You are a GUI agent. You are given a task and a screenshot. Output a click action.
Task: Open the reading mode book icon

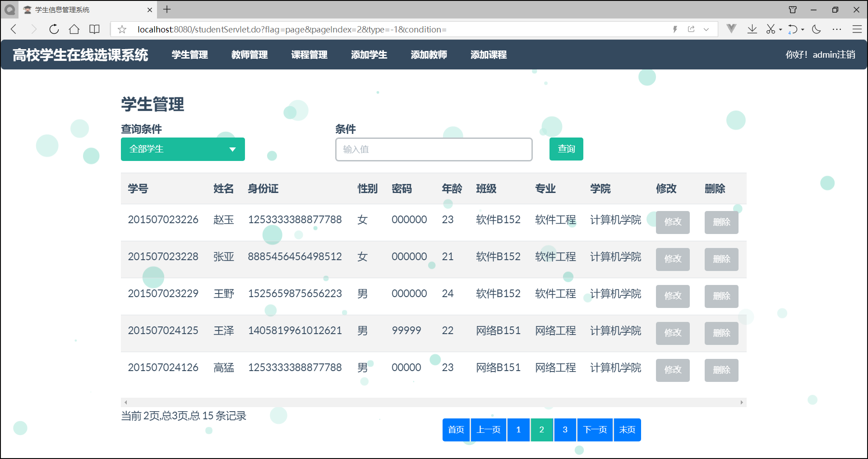pyautogui.click(x=94, y=29)
